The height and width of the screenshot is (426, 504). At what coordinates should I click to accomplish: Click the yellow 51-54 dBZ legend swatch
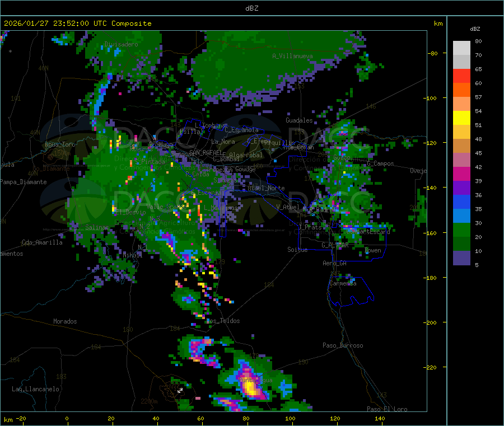[461, 118]
